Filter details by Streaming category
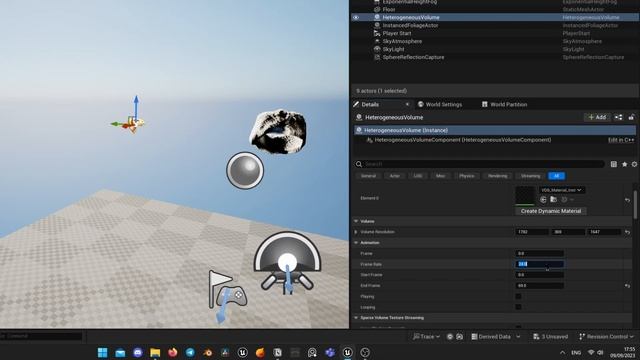The width and height of the screenshot is (640, 360). click(530, 176)
